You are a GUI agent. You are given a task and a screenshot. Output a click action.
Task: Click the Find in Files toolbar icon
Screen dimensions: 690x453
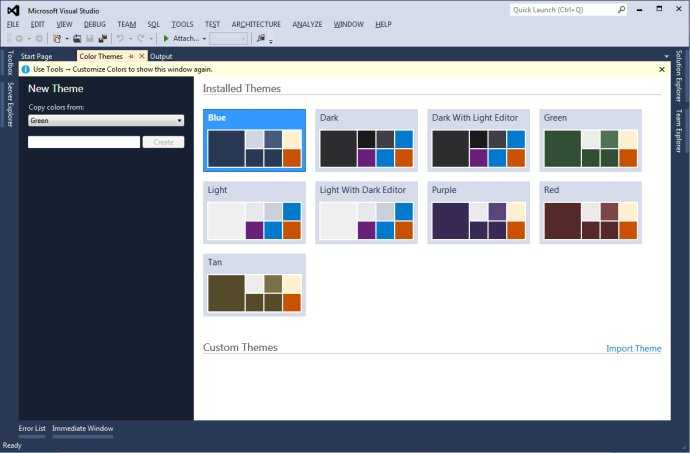(x=261, y=39)
